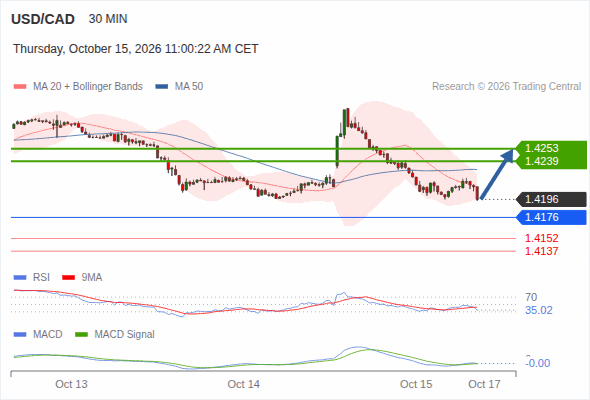
Task: Select the 1.4253 resistance price tag
Action: pyautogui.click(x=541, y=148)
